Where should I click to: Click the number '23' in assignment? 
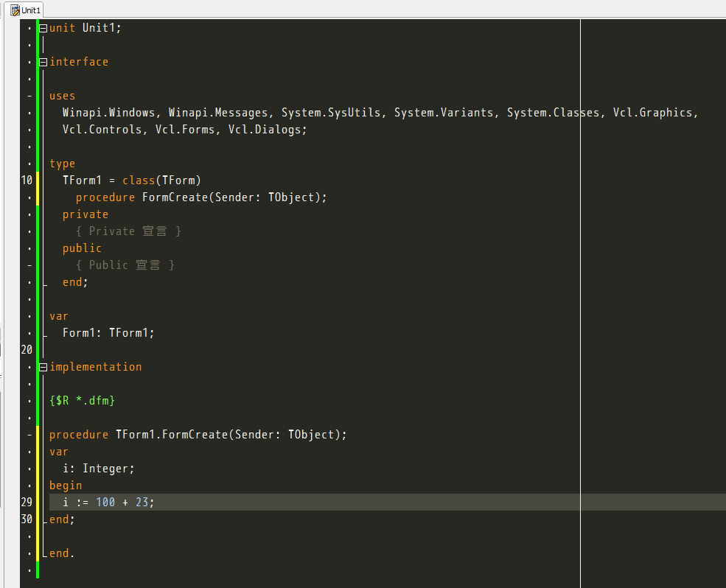tap(142, 503)
